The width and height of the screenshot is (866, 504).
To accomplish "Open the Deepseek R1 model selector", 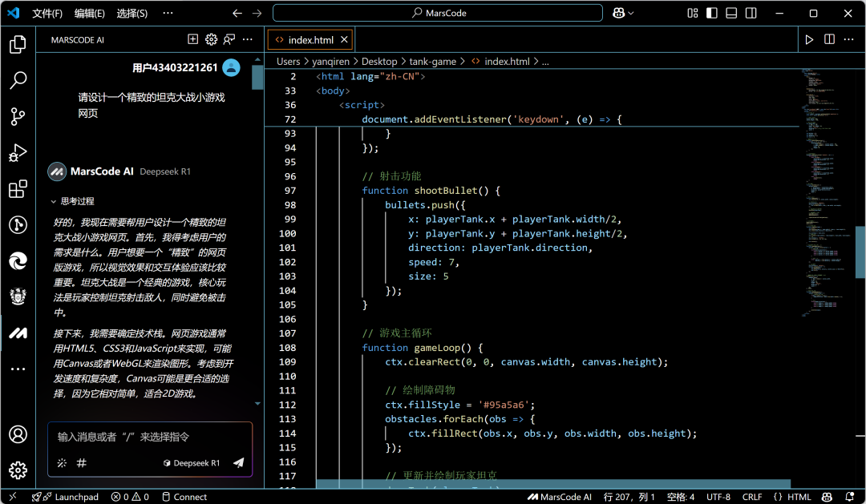I will click(192, 463).
